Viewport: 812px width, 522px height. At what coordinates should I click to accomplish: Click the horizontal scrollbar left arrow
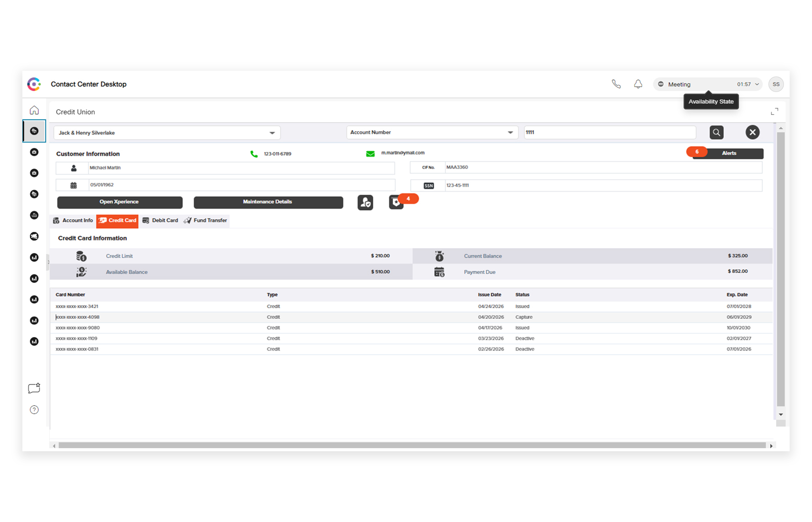coord(54,446)
